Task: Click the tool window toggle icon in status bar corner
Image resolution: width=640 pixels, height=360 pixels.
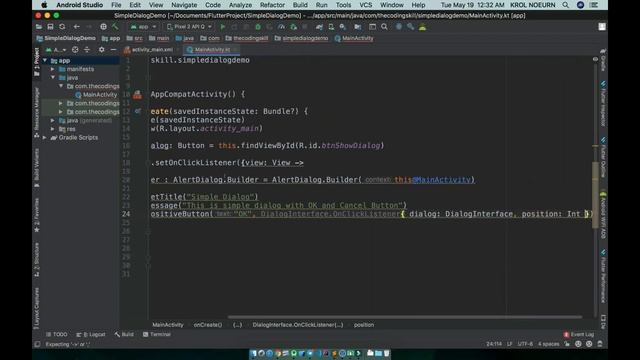Action: (37, 344)
